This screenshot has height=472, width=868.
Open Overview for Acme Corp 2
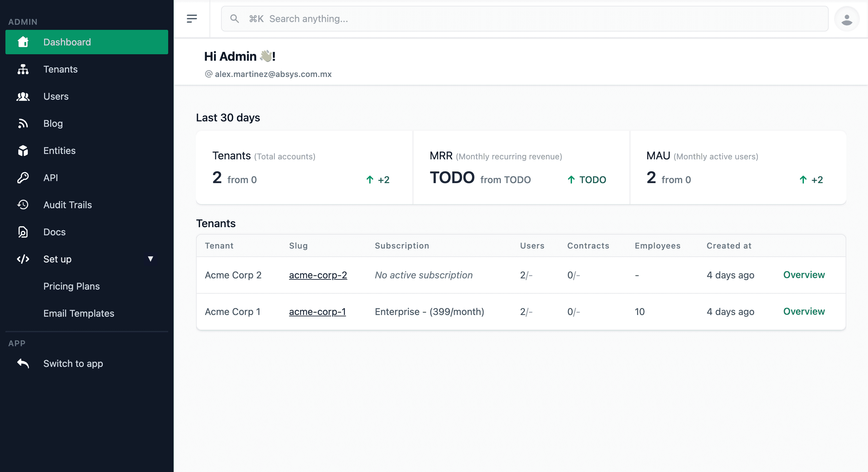click(x=804, y=275)
